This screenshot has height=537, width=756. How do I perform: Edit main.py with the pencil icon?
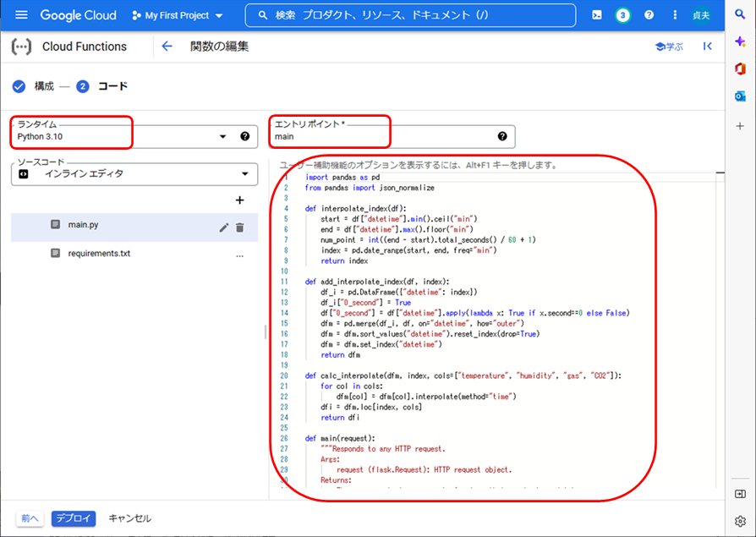point(224,227)
